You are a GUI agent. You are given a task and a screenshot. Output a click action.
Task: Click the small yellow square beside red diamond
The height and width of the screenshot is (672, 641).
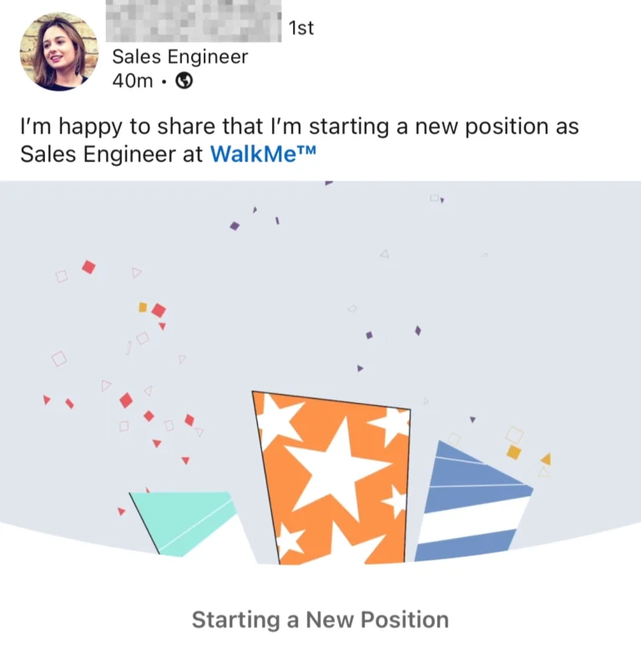[143, 307]
